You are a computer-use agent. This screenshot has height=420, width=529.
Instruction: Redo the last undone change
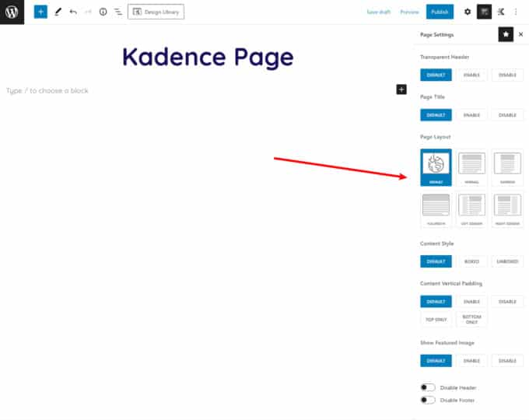pos(88,12)
